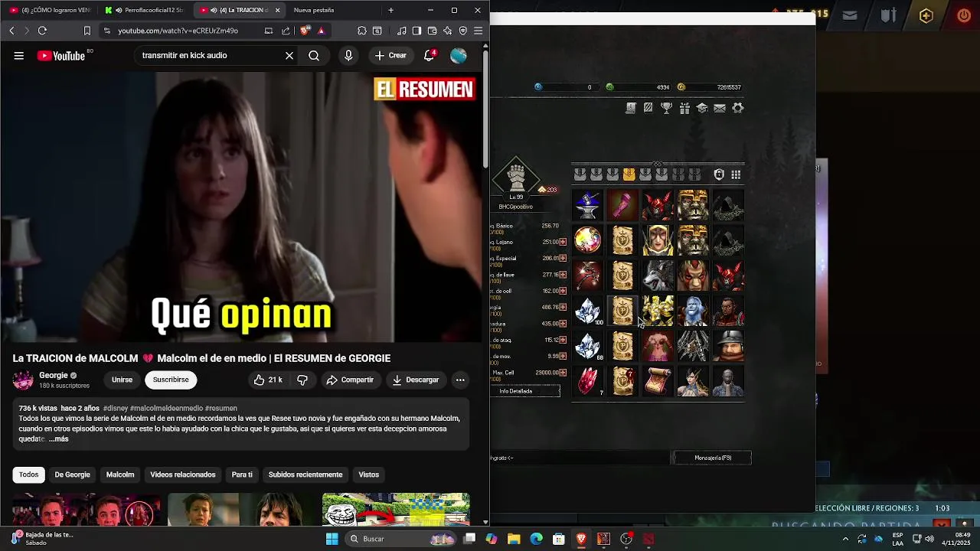980x551 pixels.
Task: Click the YouTube page vertical scrollbar
Action: 485,107
